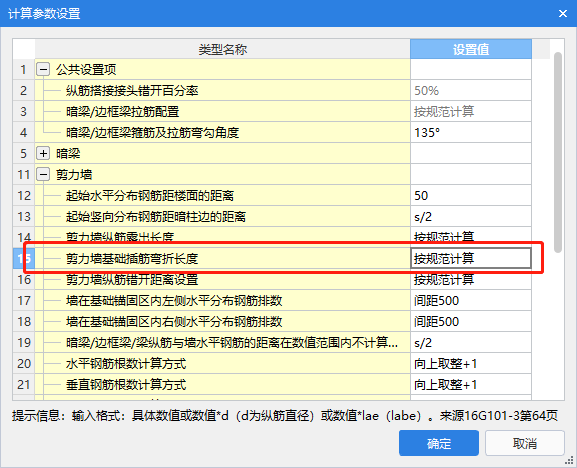Close the 计算参数设置 dialog

click(563, 14)
